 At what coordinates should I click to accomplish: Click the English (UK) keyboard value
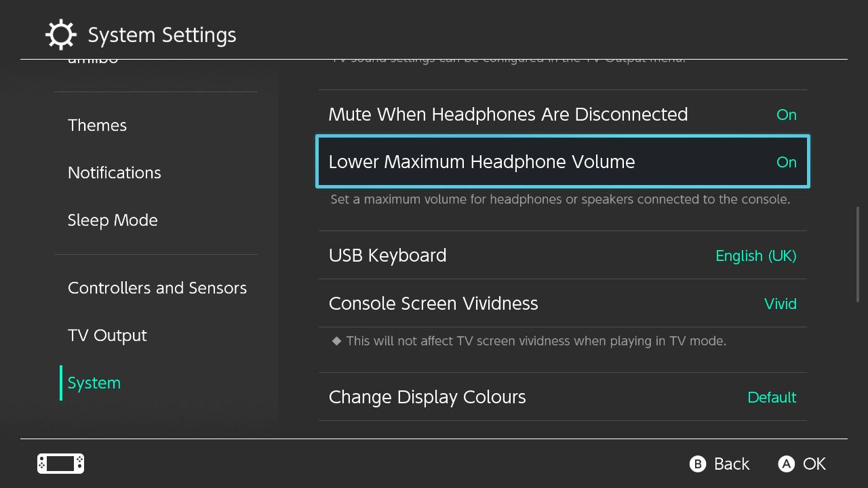click(755, 256)
